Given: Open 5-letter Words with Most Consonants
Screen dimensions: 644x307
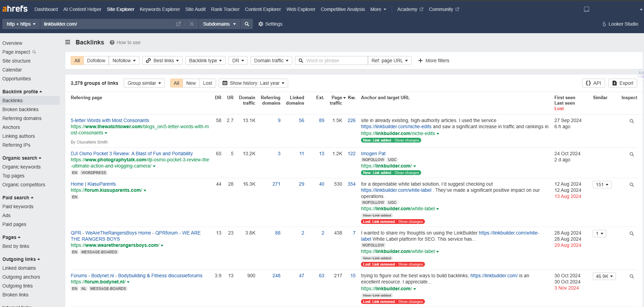Looking at the screenshot, I should click(110, 120).
